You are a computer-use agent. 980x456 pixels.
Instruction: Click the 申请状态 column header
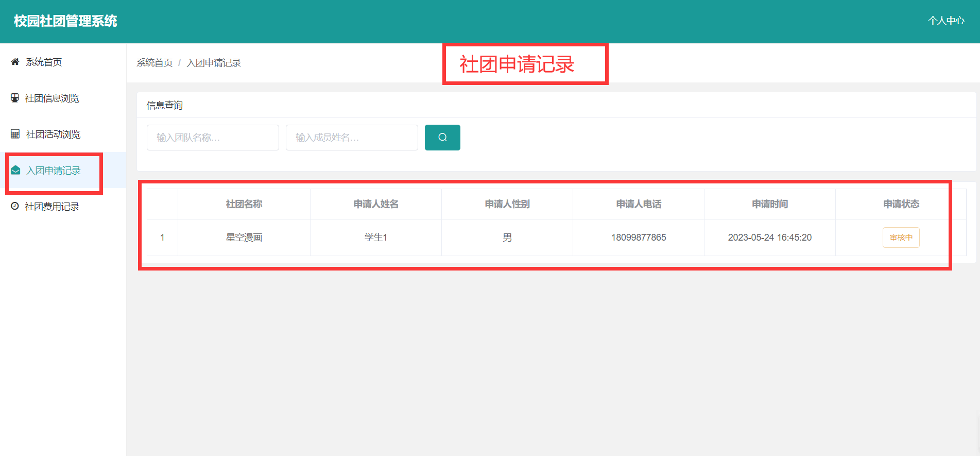pyautogui.click(x=901, y=204)
